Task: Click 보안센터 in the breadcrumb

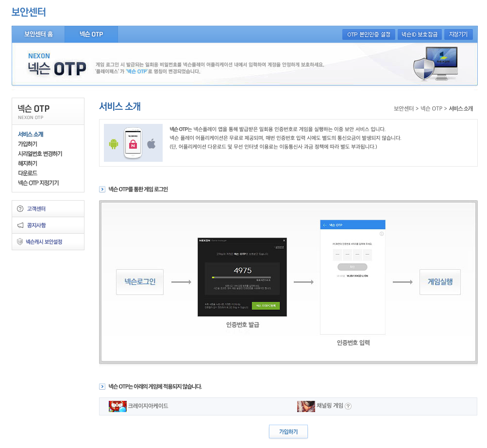Action: click(404, 108)
